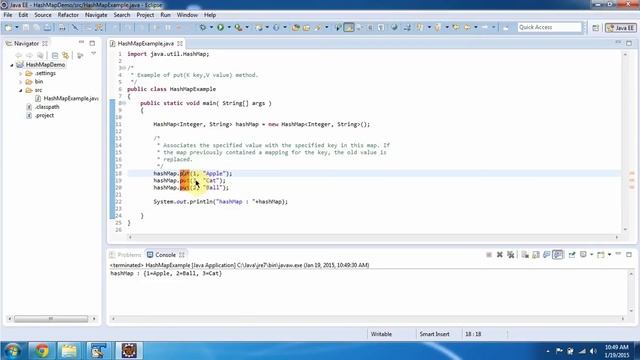Minimize the Navigator panel
Image resolution: width=640 pixels, height=360 pixels.
pyautogui.click(x=81, y=42)
